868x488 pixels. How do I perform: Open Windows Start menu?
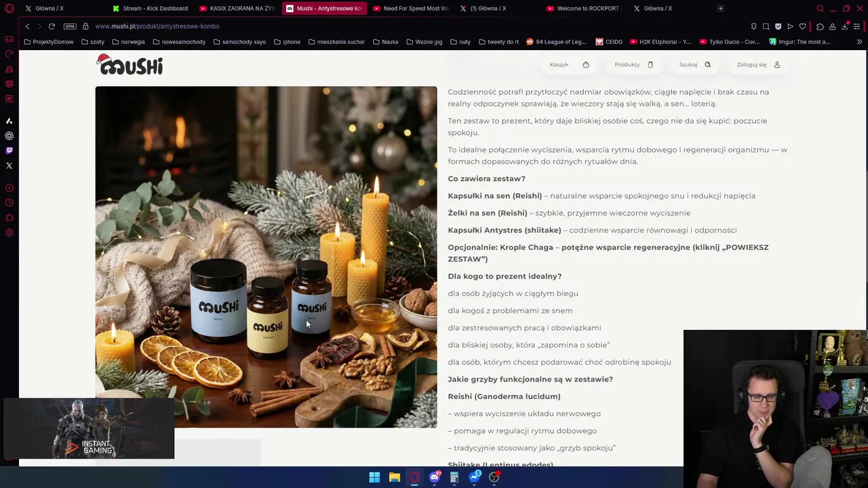pos(374,477)
